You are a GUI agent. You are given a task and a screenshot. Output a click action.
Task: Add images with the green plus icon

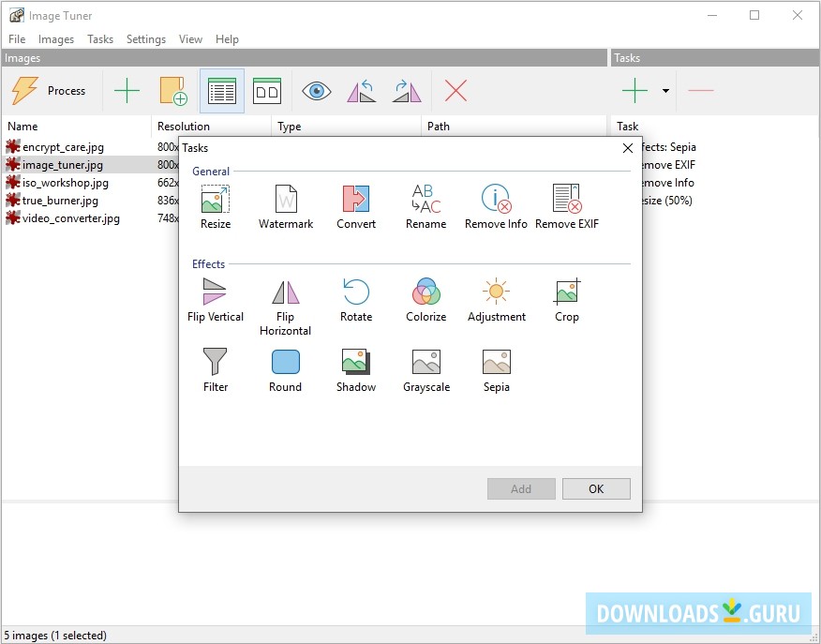click(127, 91)
